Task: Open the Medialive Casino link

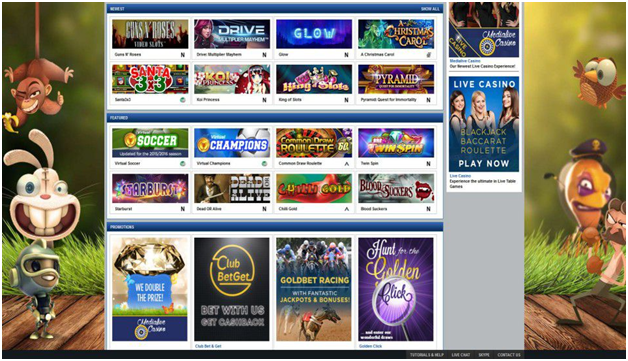Action: tap(465, 61)
